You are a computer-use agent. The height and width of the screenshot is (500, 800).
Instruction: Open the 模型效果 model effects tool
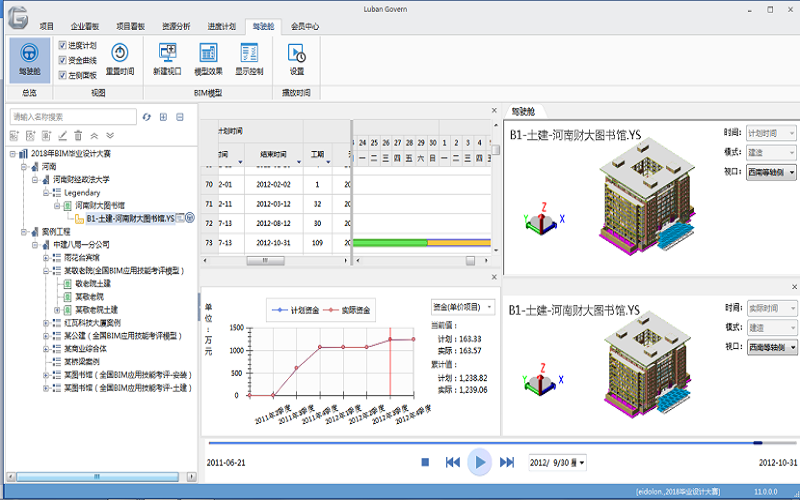(x=208, y=59)
